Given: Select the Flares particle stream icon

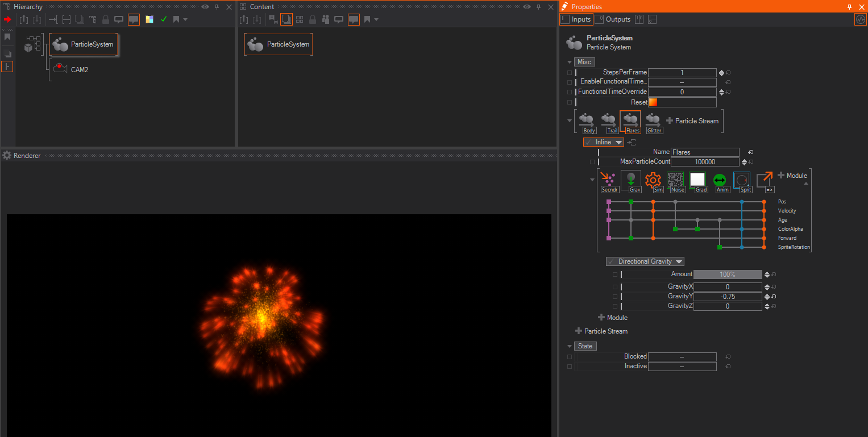Looking at the screenshot, I should (630, 120).
